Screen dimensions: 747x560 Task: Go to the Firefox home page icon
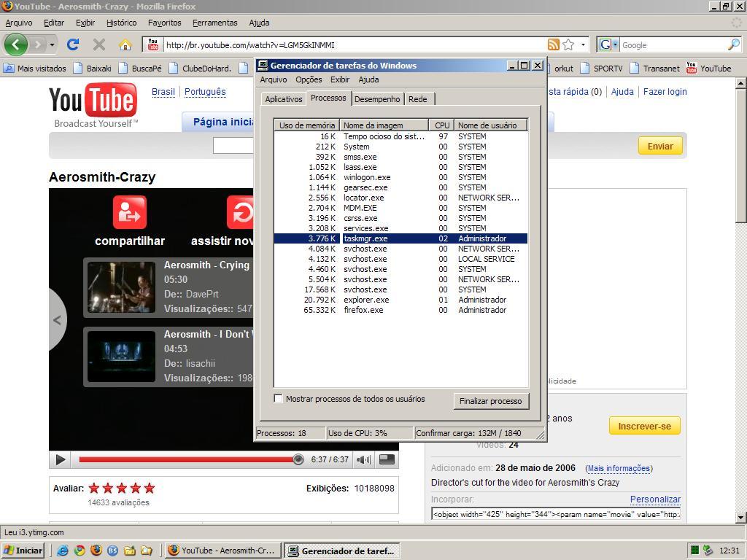[x=125, y=44]
